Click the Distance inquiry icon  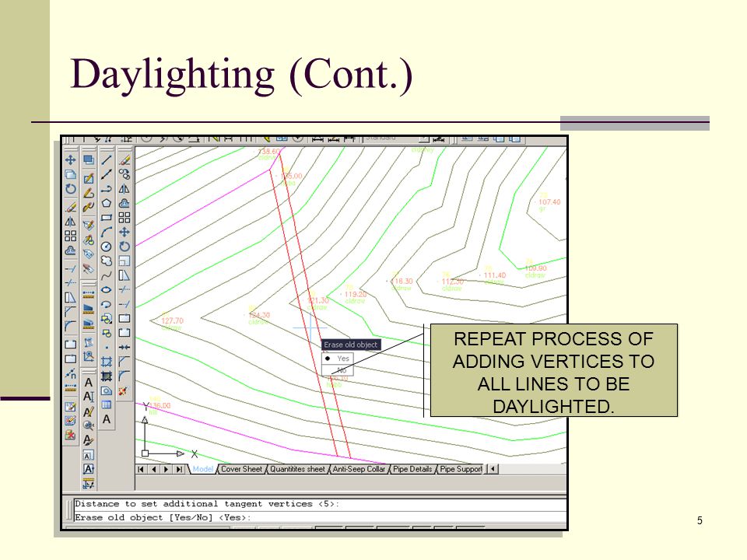[88, 294]
